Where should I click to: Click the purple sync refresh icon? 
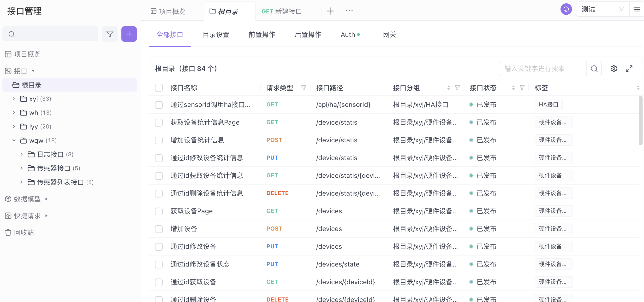[566, 10]
